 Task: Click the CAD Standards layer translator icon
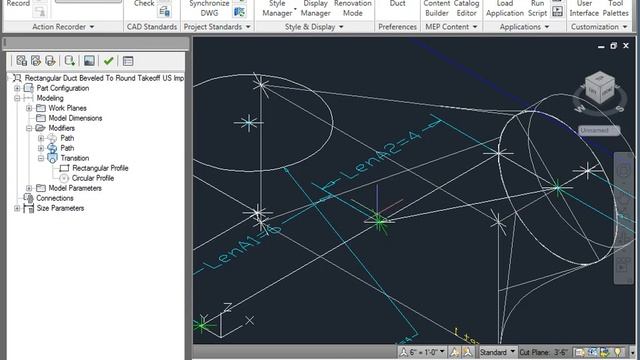pos(164,11)
